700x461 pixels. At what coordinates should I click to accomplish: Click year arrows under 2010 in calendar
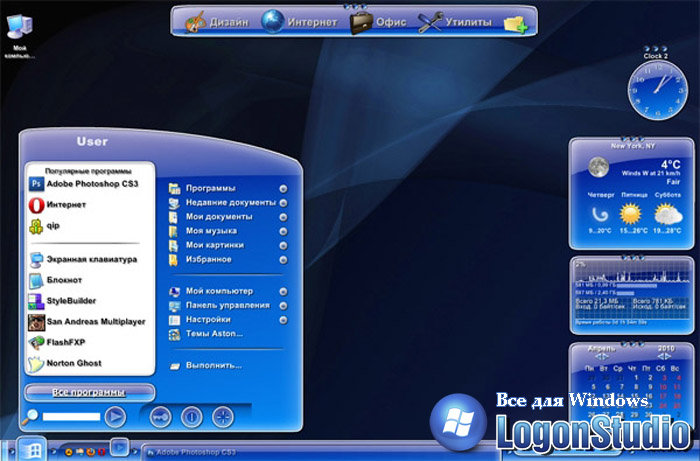point(664,357)
